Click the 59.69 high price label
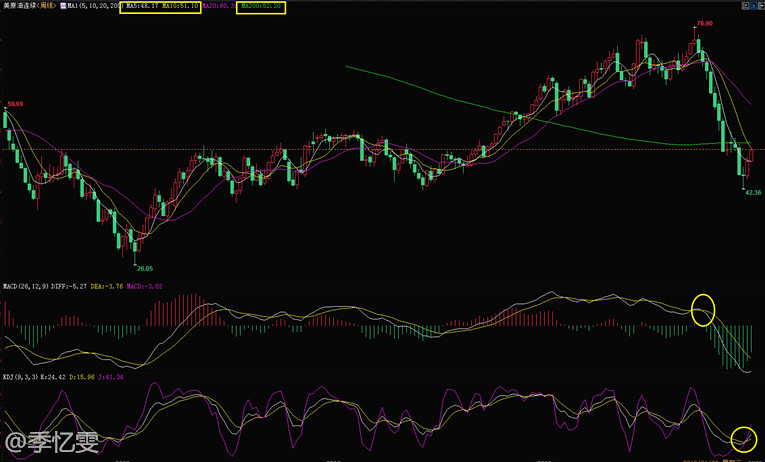Image resolution: width=765 pixels, height=462 pixels. coord(15,104)
